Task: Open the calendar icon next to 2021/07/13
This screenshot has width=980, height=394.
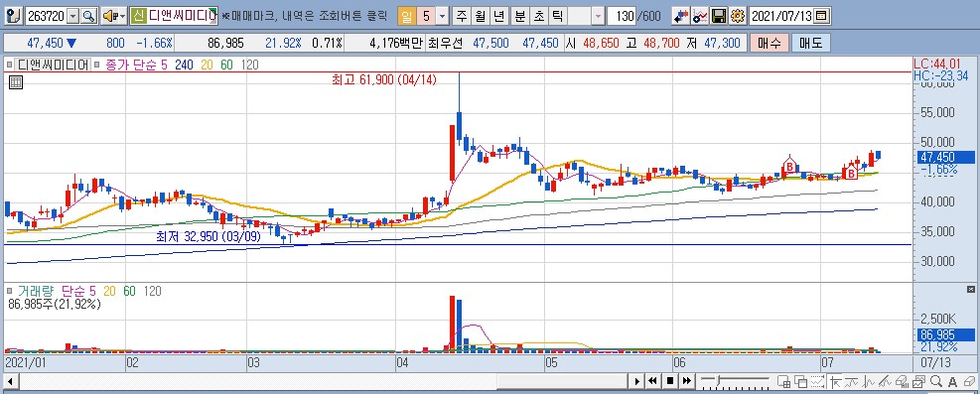Action: tap(821, 16)
